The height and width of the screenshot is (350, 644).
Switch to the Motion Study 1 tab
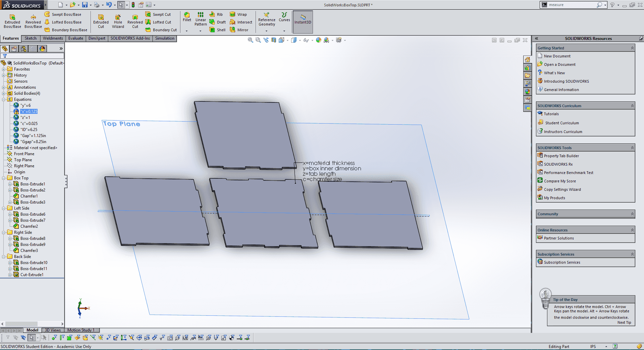(81, 330)
